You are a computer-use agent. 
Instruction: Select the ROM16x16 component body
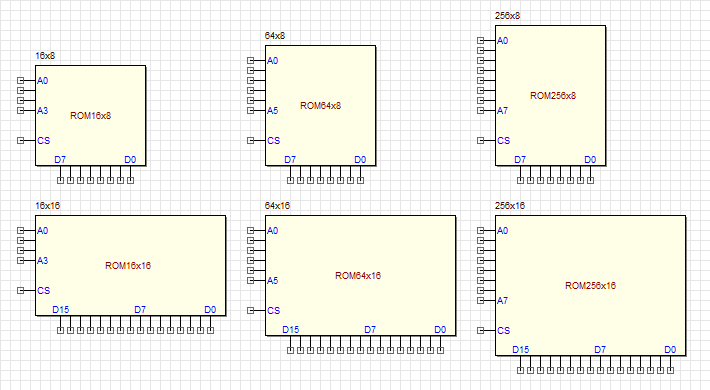tap(130, 265)
